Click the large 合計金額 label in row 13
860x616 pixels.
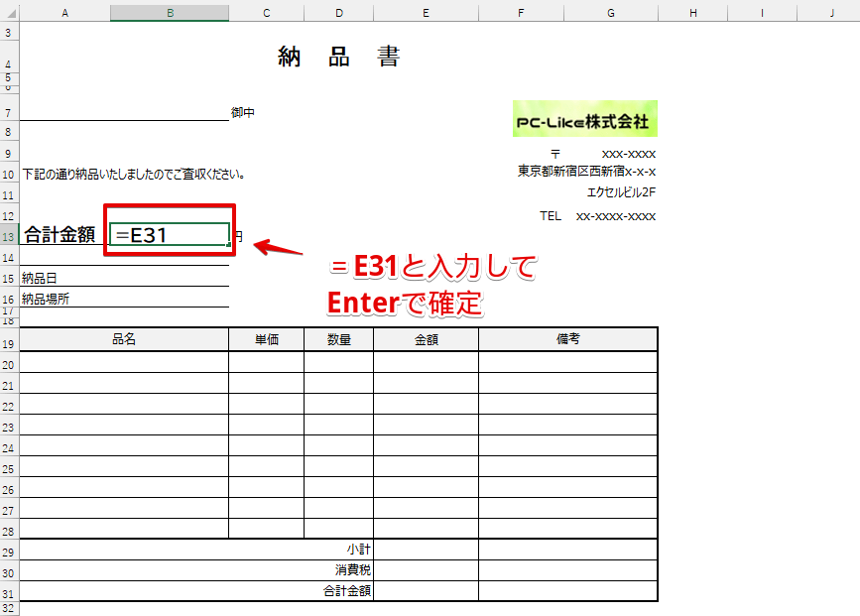(x=60, y=235)
